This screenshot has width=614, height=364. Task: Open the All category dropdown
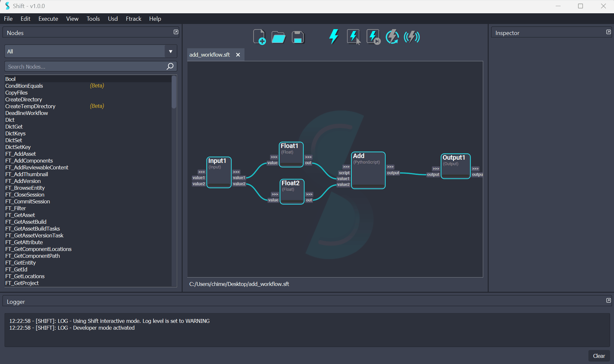click(170, 51)
